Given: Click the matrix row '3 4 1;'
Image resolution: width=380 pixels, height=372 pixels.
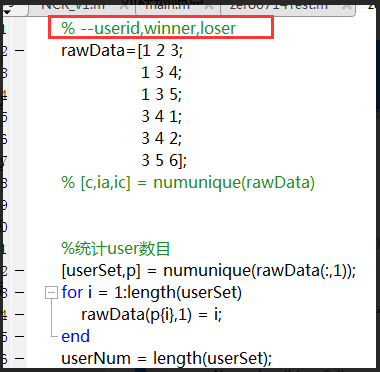Looking at the screenshot, I should click(x=161, y=117).
